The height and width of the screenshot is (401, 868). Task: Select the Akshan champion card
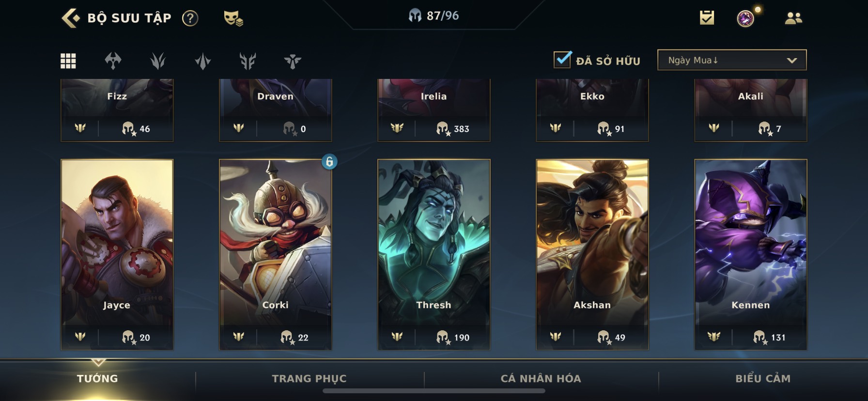point(592,254)
